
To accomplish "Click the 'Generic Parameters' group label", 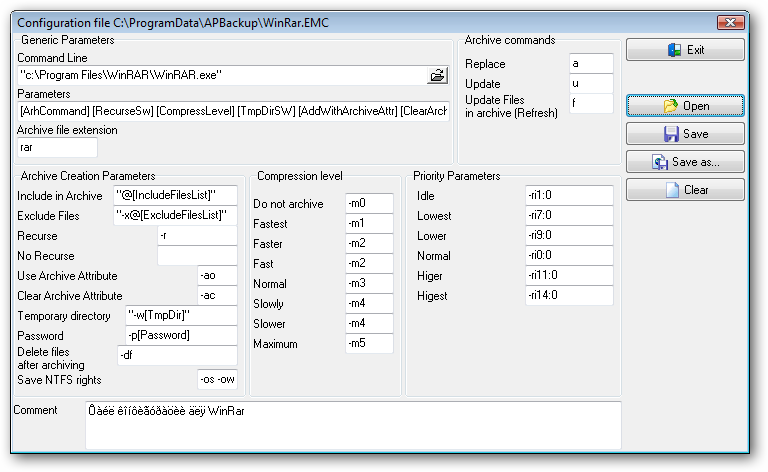I will point(68,40).
